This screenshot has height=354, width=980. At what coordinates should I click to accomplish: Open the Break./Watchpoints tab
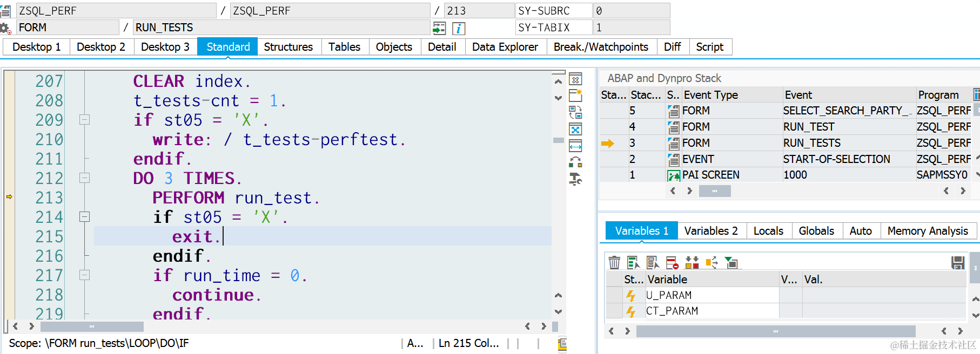point(601,47)
